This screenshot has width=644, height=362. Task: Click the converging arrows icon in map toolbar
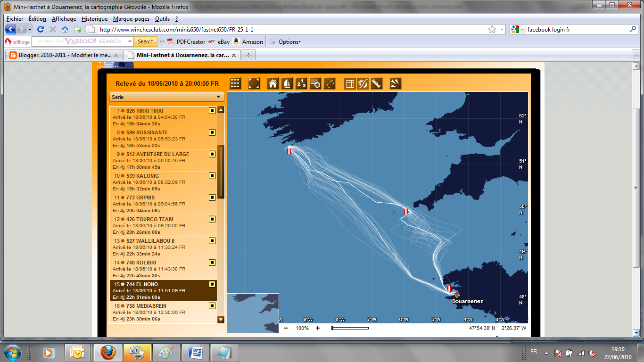coord(395,83)
